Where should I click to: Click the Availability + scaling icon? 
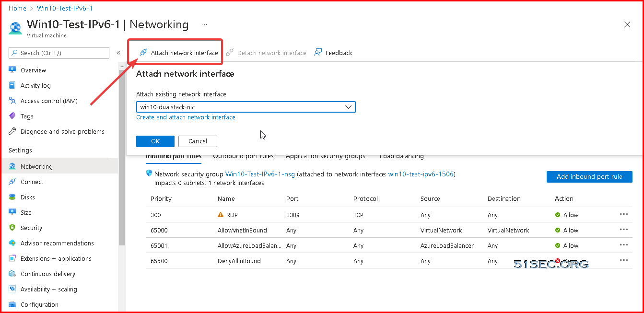12,289
